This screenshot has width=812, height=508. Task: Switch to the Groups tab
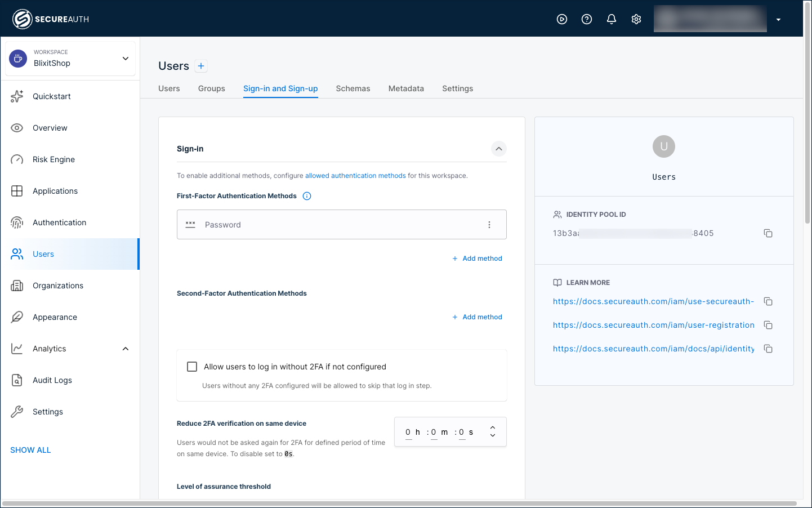(212, 88)
